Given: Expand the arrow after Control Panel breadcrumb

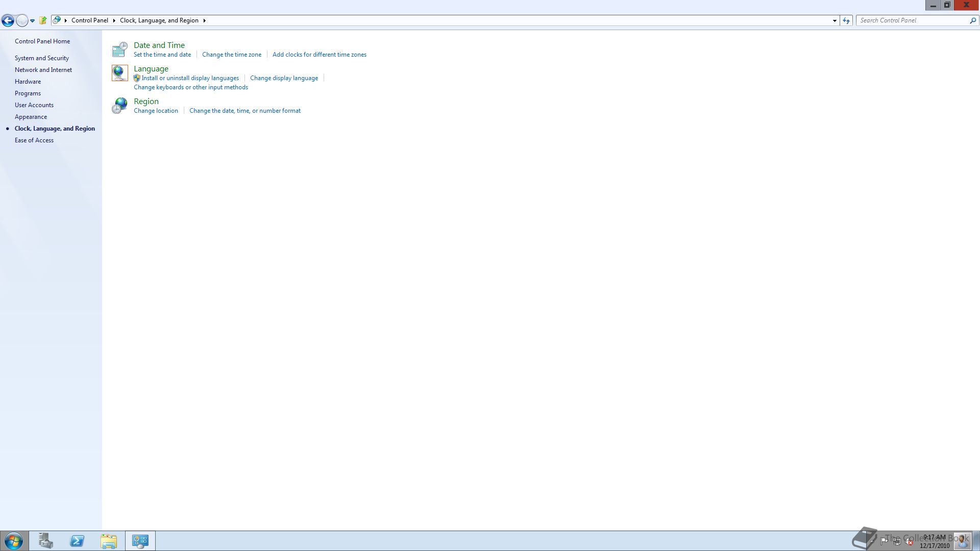Looking at the screenshot, I should [x=114, y=20].
